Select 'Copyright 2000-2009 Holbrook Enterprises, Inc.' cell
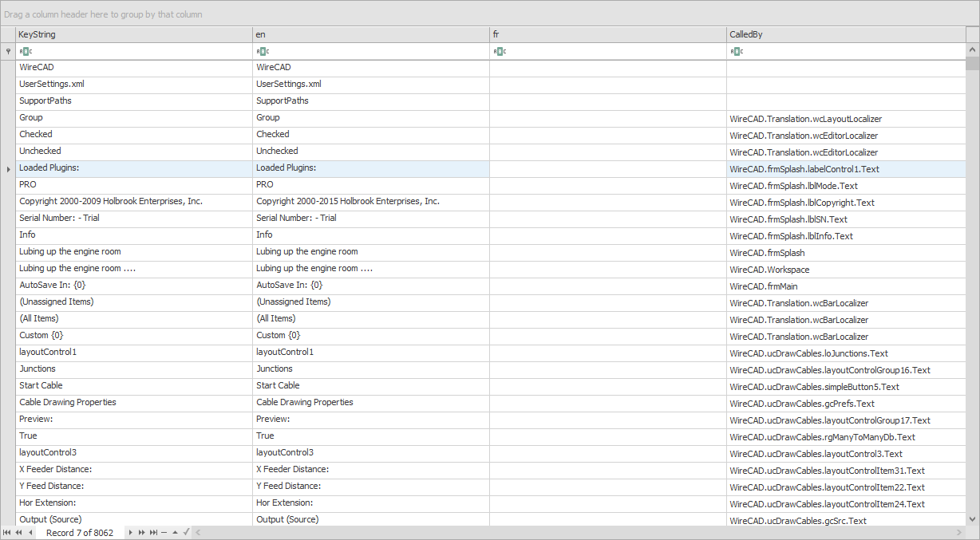 point(134,202)
